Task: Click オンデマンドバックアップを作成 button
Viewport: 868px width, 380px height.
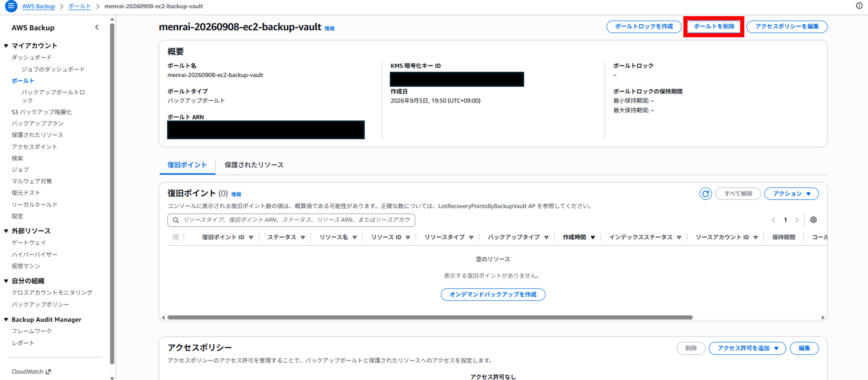Action: pos(493,294)
